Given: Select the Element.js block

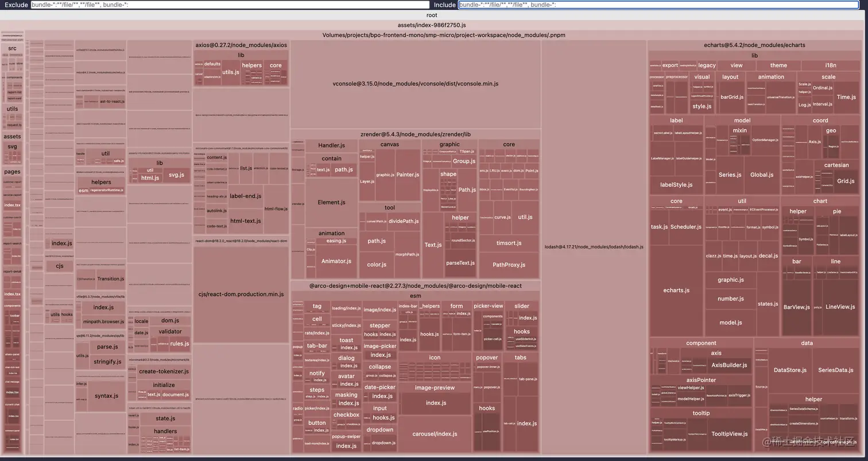Looking at the screenshot, I should pos(331,203).
